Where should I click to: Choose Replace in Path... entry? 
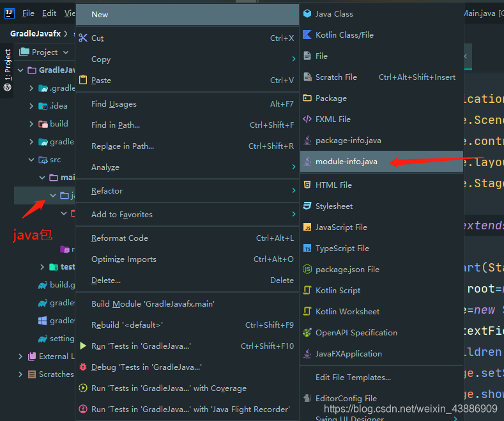click(187, 146)
